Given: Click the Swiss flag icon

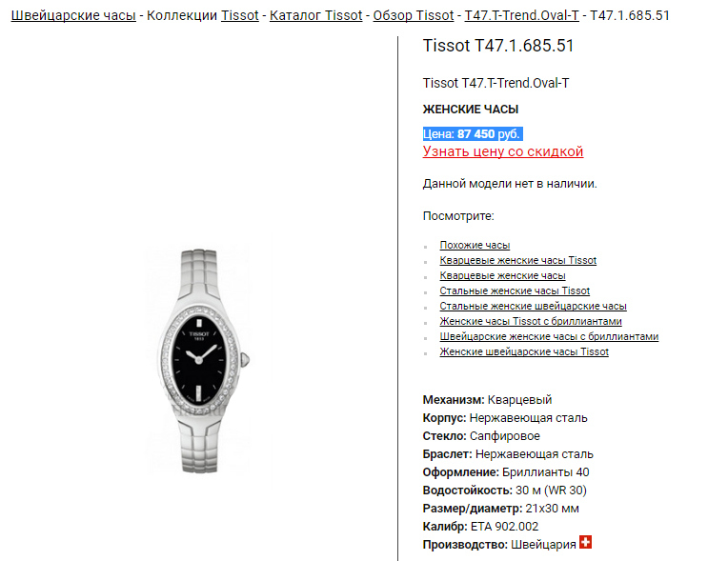Looking at the screenshot, I should 585,542.
